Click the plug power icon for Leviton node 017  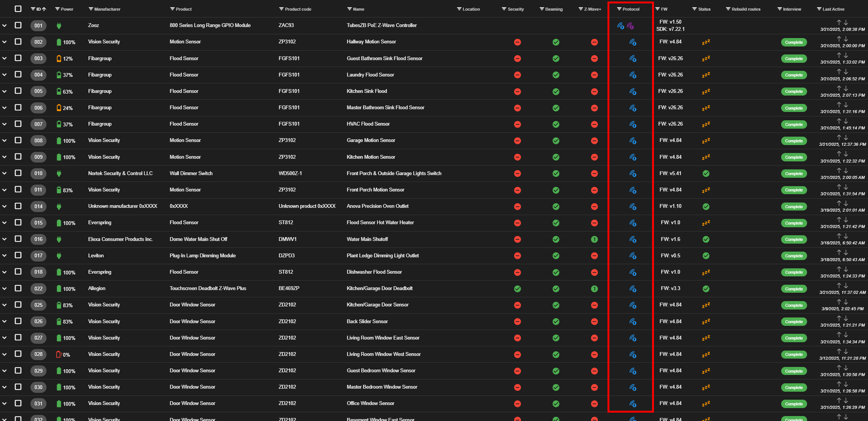pos(59,256)
